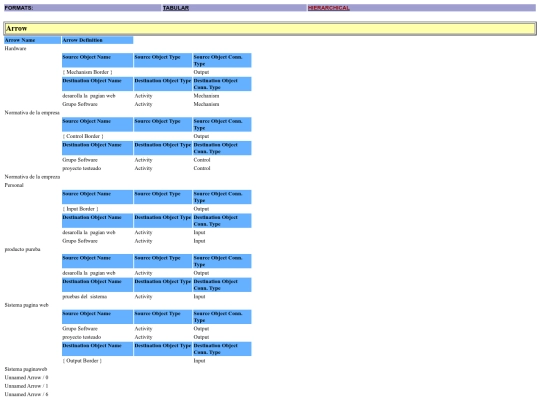Click the Arrow Name column header

pyautogui.click(x=32, y=40)
